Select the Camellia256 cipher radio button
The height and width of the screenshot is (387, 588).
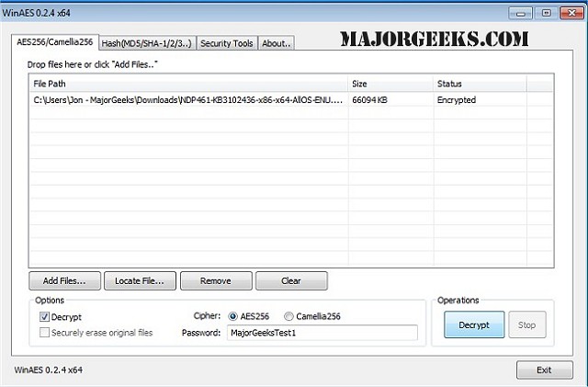[x=288, y=316]
